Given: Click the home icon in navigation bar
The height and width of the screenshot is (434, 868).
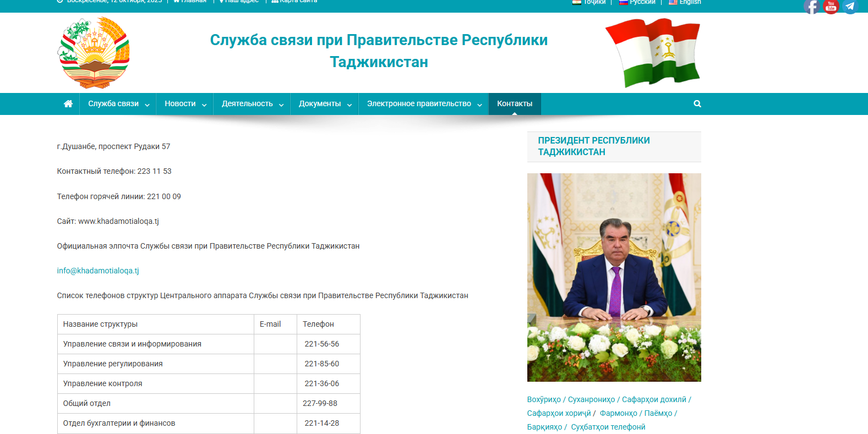Looking at the screenshot, I should (68, 104).
